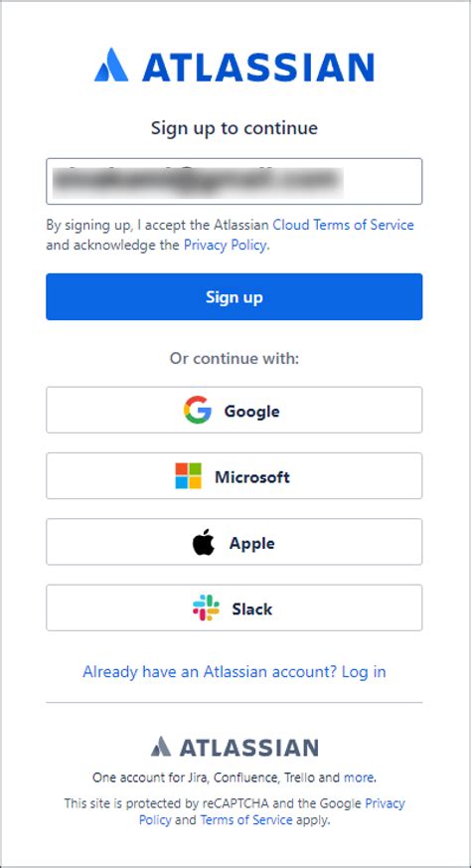This screenshot has width=471, height=868.
Task: Click the blue Sign up button
Action: [235, 296]
